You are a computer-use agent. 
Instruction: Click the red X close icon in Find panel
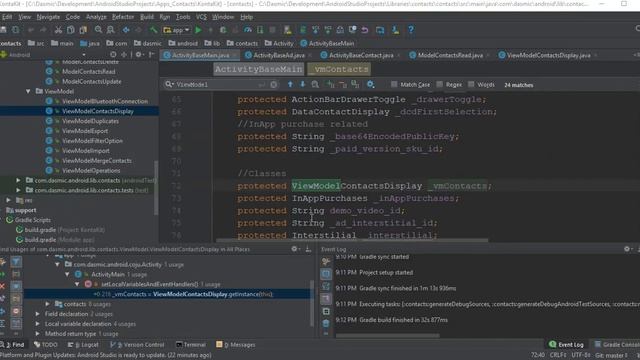[3, 286]
